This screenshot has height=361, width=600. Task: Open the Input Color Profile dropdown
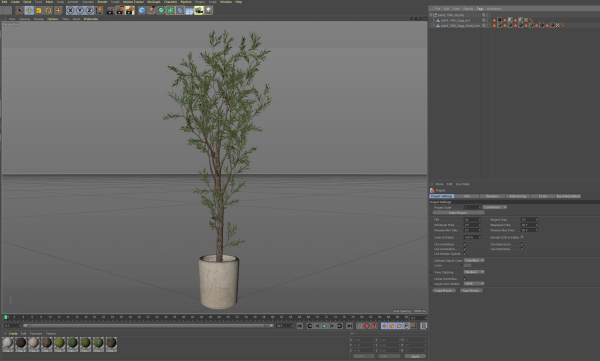(474, 284)
